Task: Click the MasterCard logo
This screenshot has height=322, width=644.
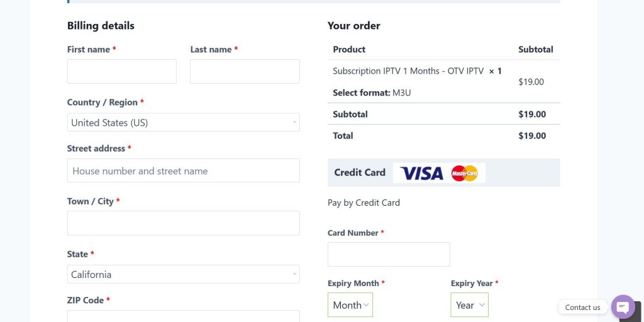Action: [464, 173]
